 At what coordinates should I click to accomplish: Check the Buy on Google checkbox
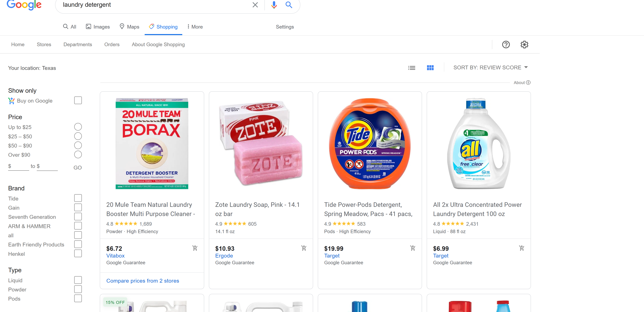78,100
